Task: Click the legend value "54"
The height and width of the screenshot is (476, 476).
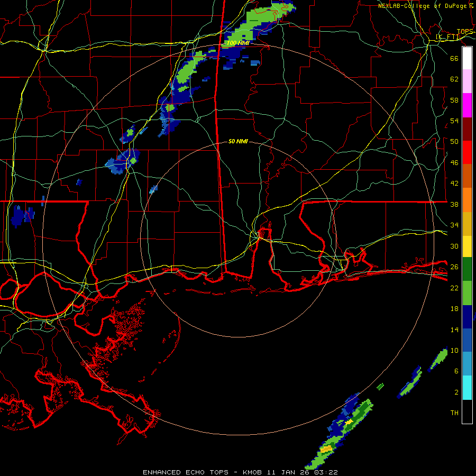Action: tap(454, 121)
